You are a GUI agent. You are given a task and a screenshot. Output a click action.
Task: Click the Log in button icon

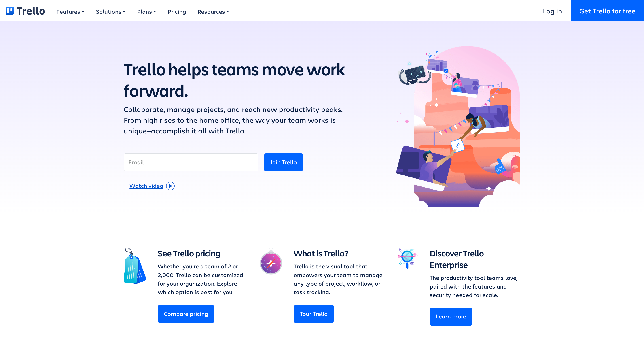click(x=552, y=11)
